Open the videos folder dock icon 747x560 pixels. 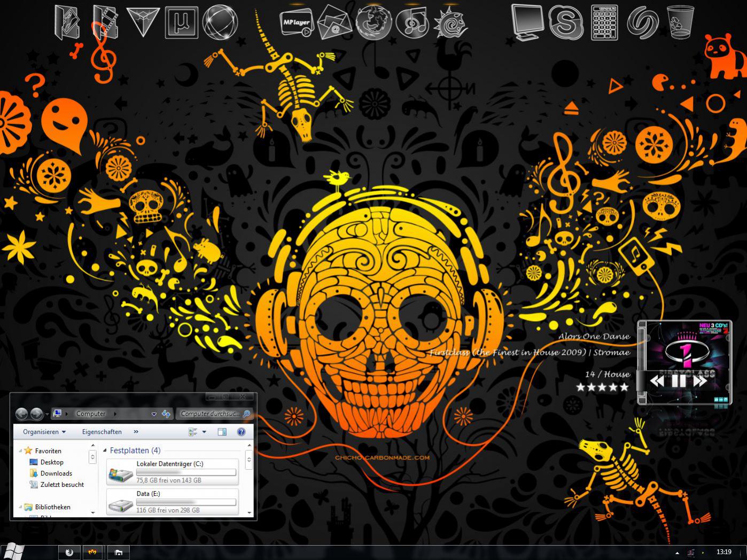pyautogui.click(x=105, y=22)
